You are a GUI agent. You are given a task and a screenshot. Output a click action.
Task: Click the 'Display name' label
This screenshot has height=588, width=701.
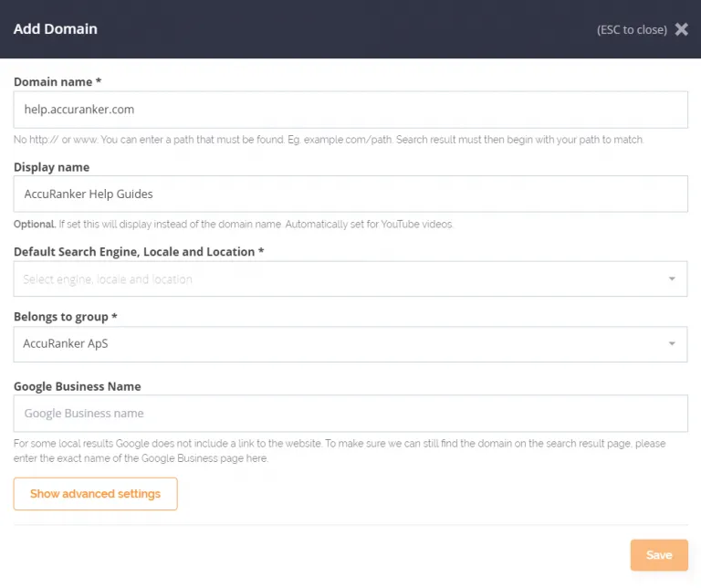click(x=51, y=167)
